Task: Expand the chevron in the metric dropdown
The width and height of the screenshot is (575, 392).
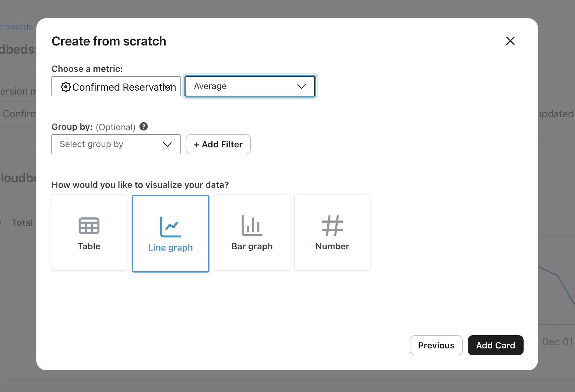Action: pos(168,87)
